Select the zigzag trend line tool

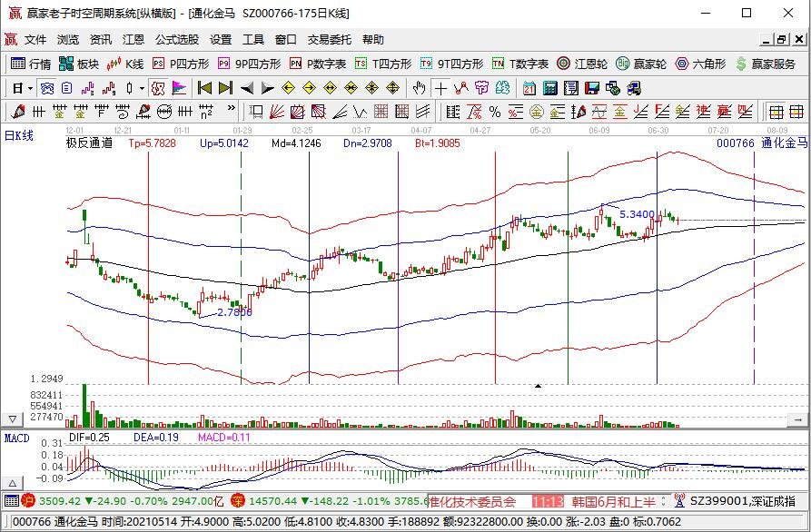coord(460,88)
